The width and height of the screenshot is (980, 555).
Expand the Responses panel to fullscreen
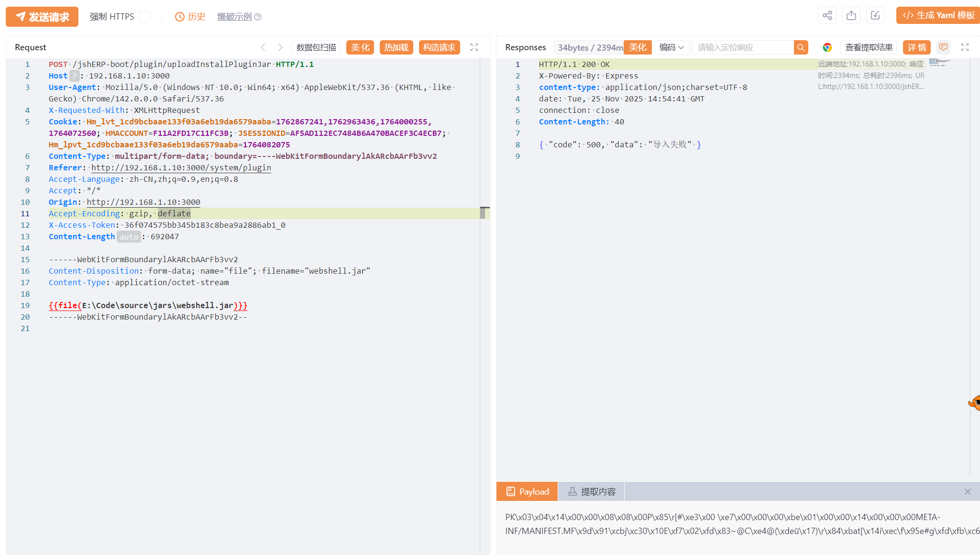965,47
